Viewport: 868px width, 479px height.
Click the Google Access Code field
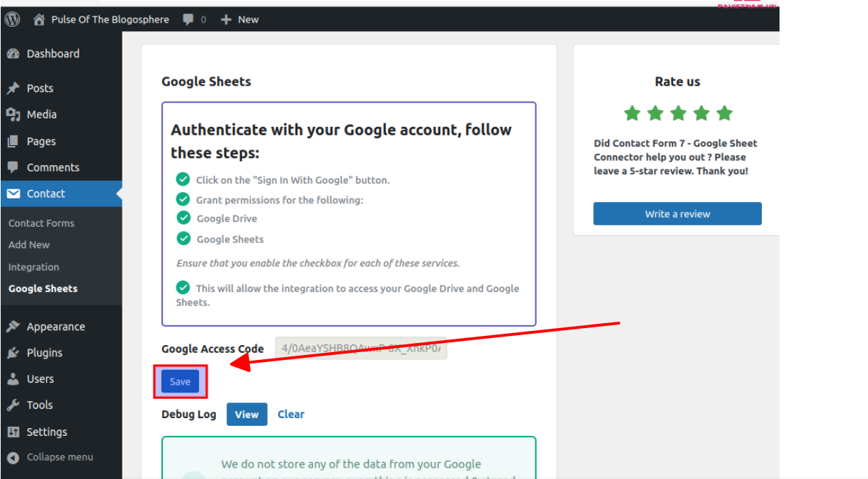[x=360, y=348]
